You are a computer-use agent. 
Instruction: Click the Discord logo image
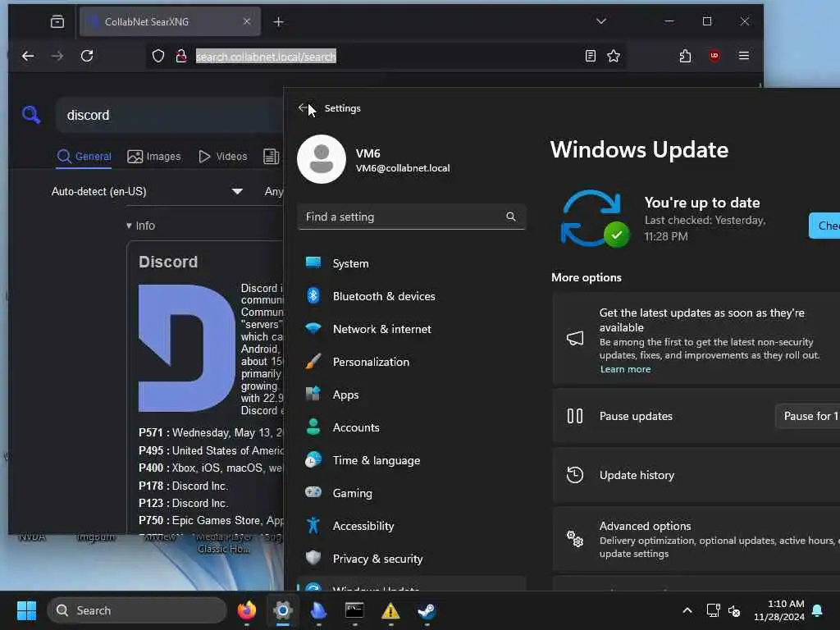[x=187, y=348]
